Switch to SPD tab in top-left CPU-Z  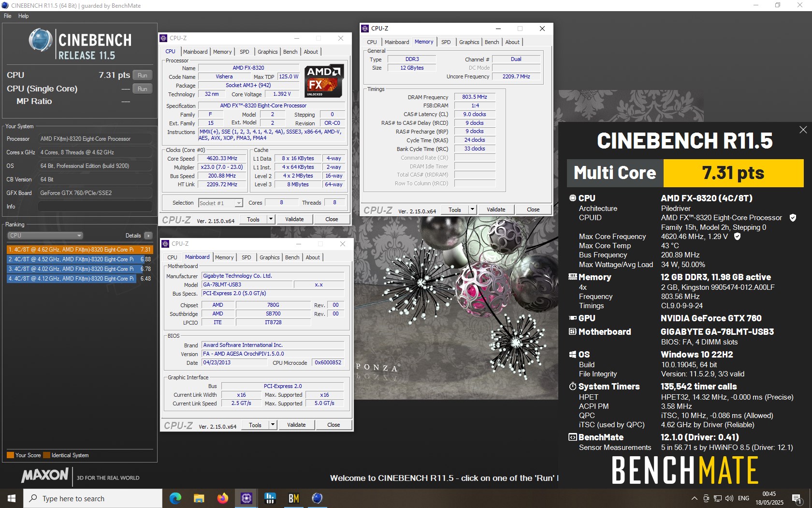tap(245, 52)
